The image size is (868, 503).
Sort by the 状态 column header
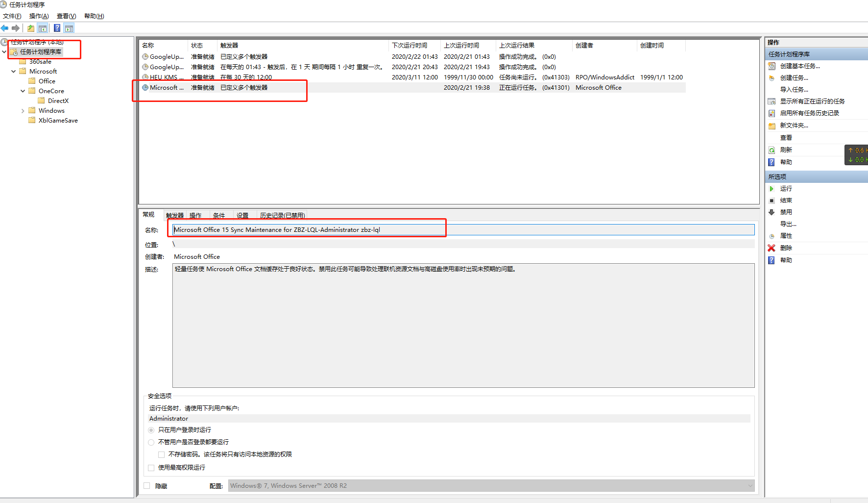[203, 46]
